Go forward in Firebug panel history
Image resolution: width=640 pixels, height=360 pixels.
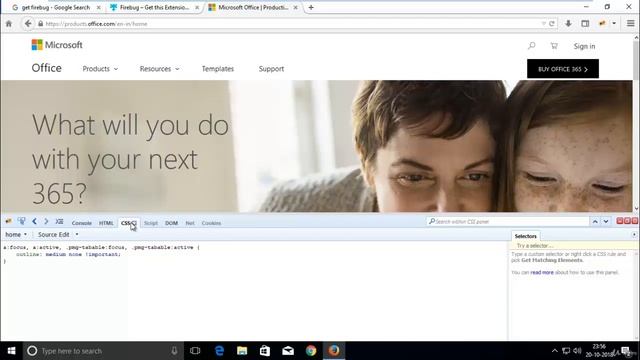pos(46,221)
